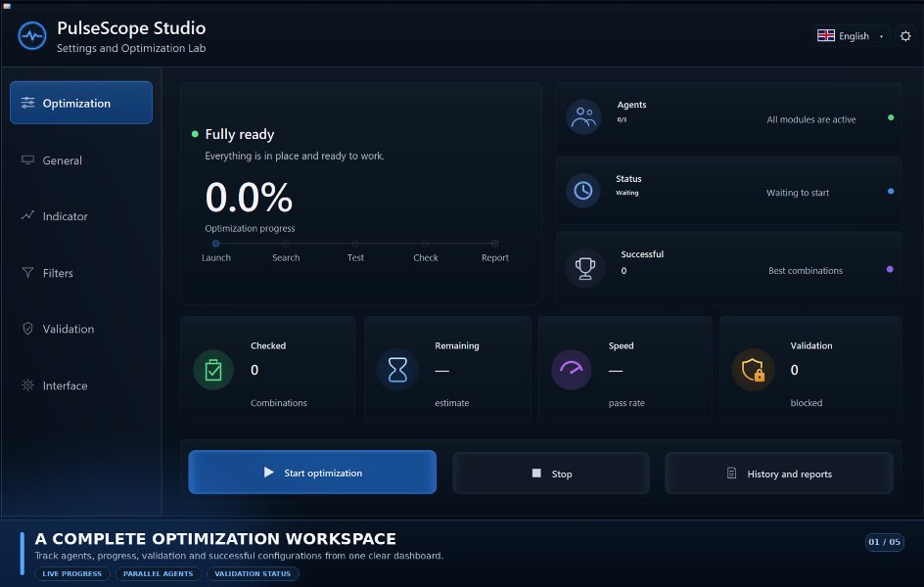This screenshot has height=587, width=924.
Task: Open the General settings section
Action: pyautogui.click(x=81, y=160)
